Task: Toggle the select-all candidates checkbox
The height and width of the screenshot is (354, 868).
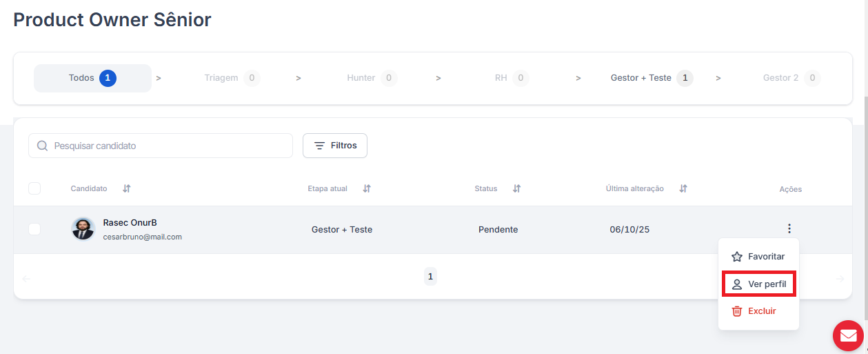Action: click(x=34, y=188)
